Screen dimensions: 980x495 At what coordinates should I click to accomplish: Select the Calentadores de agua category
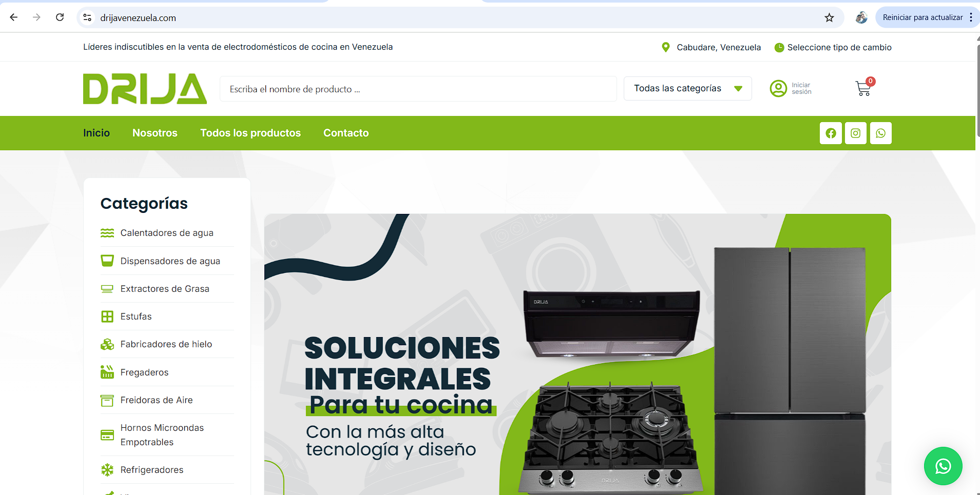pos(167,233)
